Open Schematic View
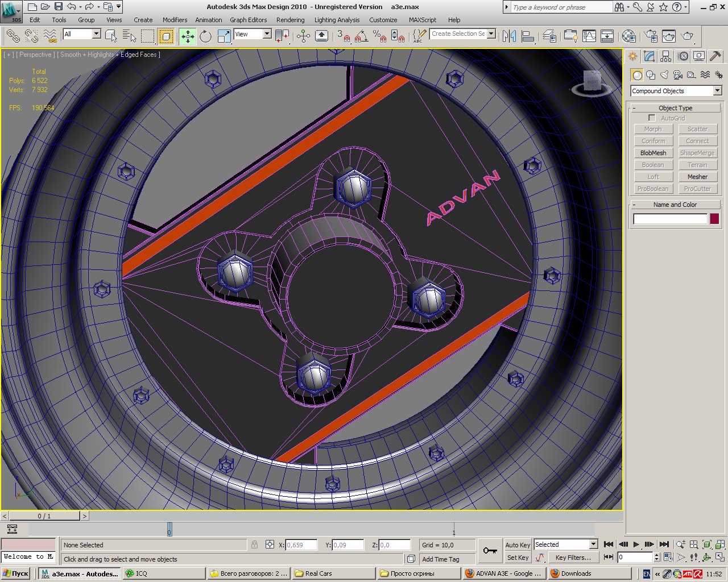The width and height of the screenshot is (728, 582). click(607, 36)
